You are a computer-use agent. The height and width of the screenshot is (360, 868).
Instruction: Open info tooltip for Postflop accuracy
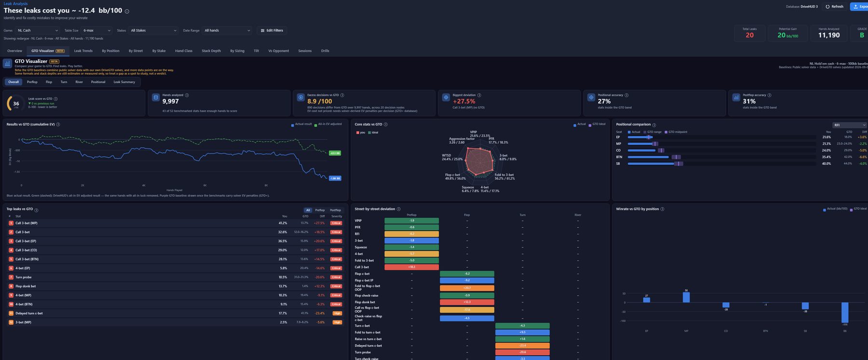coord(769,95)
